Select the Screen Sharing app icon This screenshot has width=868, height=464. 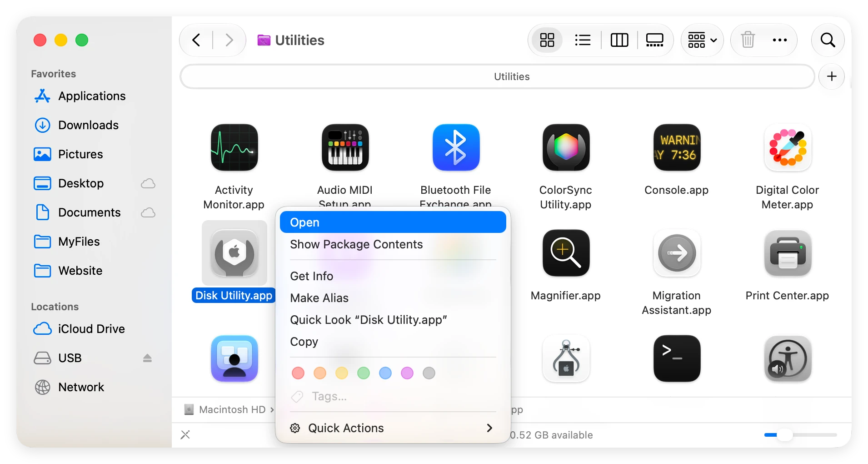click(234, 358)
